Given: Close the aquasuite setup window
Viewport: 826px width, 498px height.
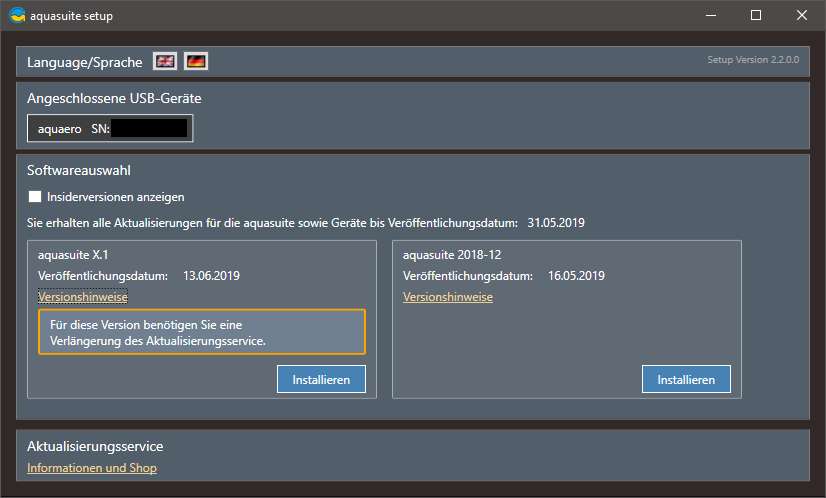Looking at the screenshot, I should [x=801, y=15].
